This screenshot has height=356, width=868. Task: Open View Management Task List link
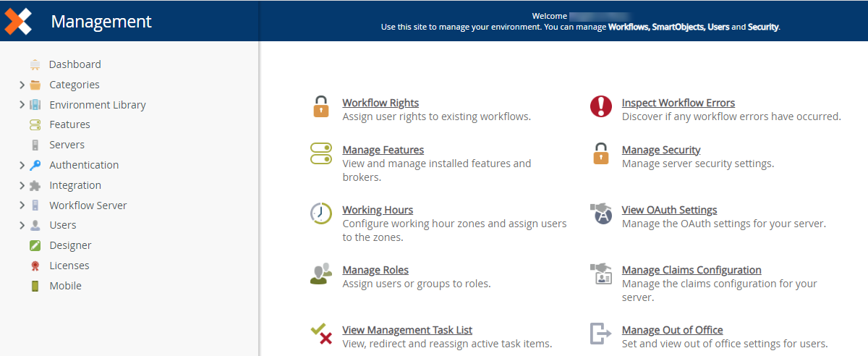pos(407,330)
